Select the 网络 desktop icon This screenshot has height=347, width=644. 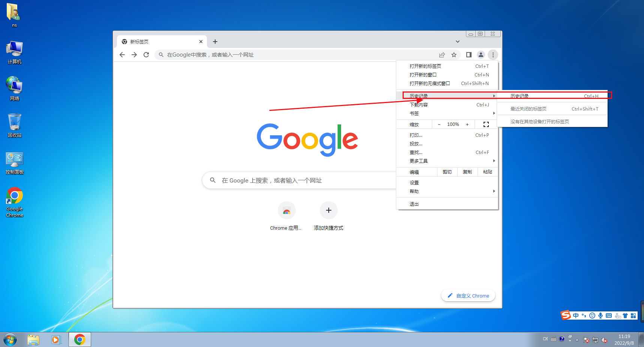14,89
